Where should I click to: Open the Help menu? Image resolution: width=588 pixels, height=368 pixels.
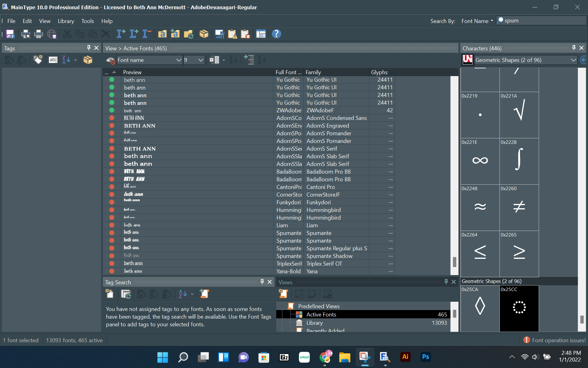(107, 21)
